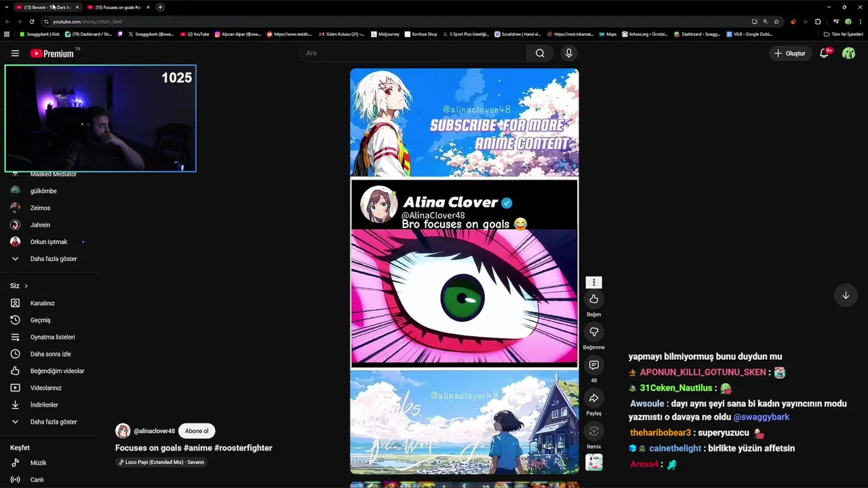Open the YouTube hamburger guide menu
Viewport: 868px width, 488px height.
(15, 53)
